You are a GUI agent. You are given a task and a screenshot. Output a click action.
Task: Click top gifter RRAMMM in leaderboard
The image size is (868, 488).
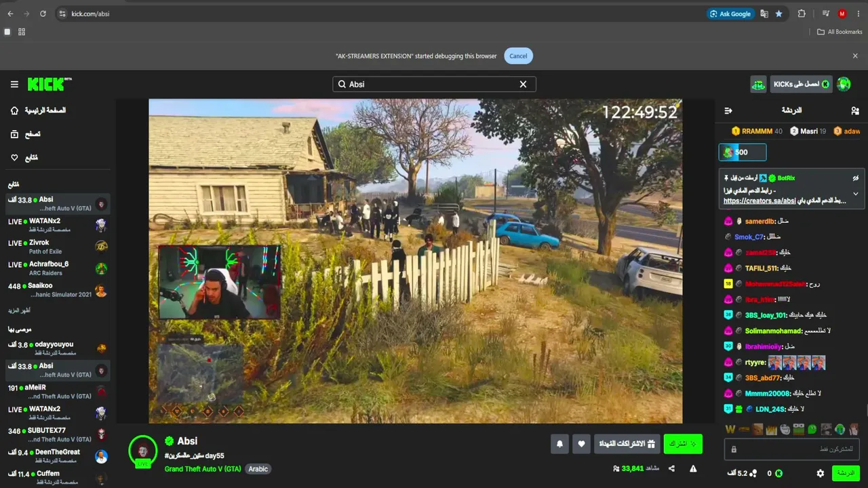point(757,131)
